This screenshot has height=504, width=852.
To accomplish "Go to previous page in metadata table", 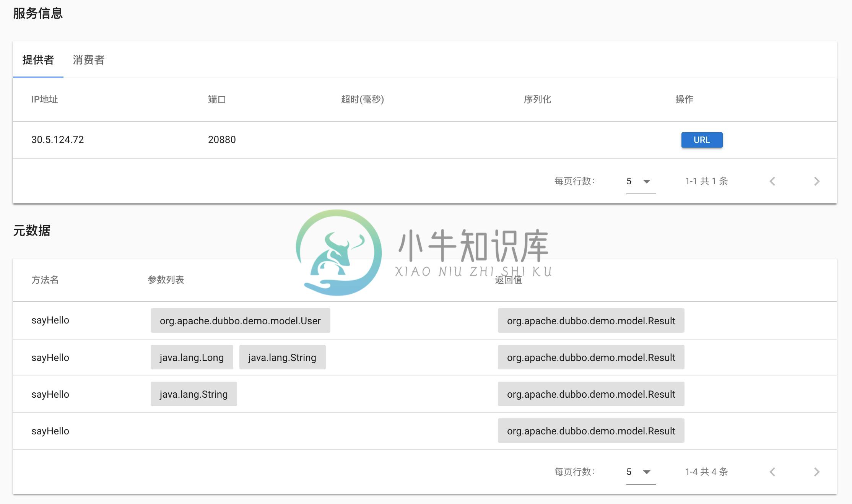I will (x=772, y=472).
